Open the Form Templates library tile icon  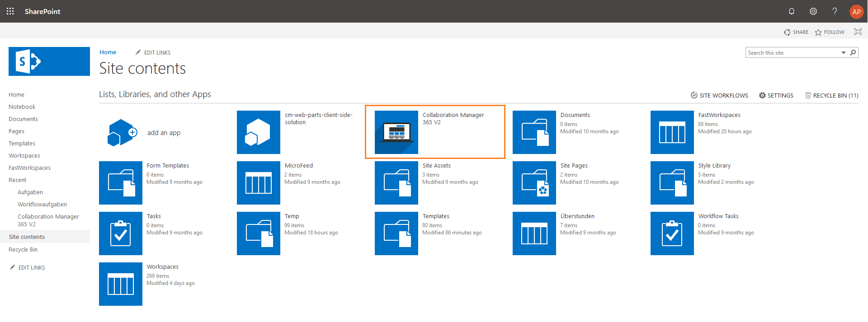click(121, 183)
